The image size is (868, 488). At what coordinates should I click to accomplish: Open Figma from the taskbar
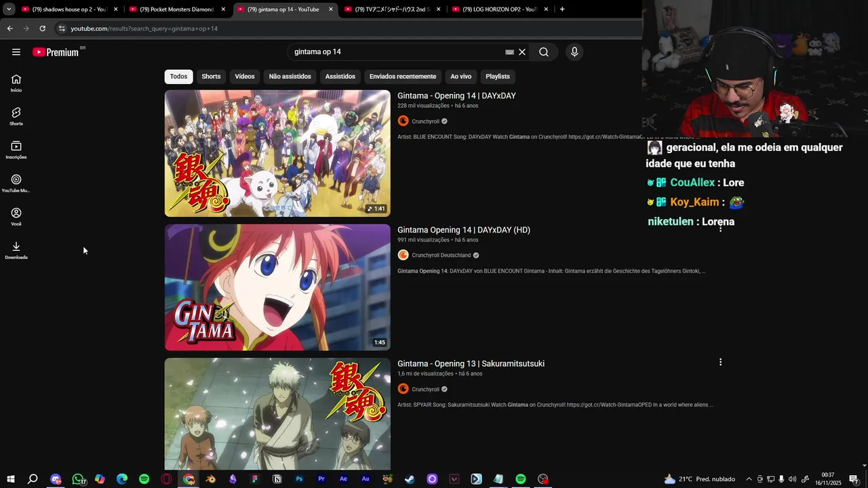pyautogui.click(x=255, y=479)
